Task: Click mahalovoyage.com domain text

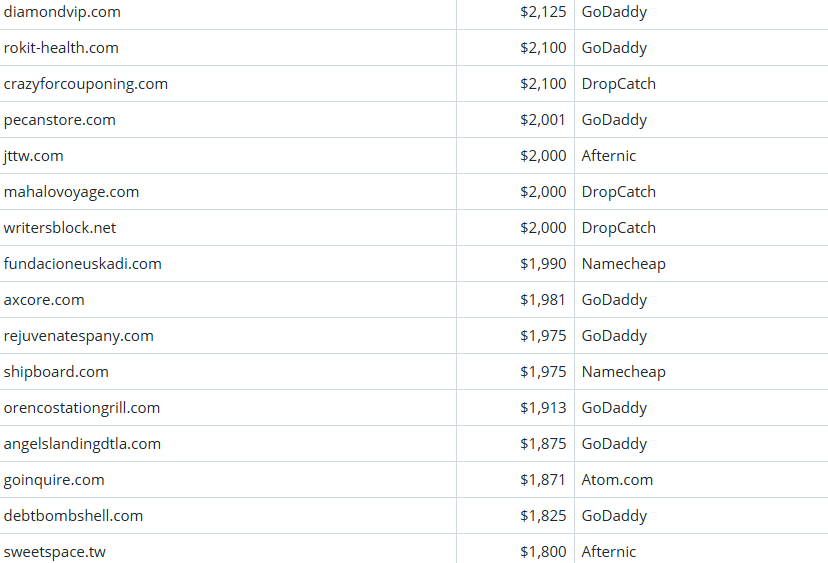Action: pyautogui.click(x=72, y=192)
